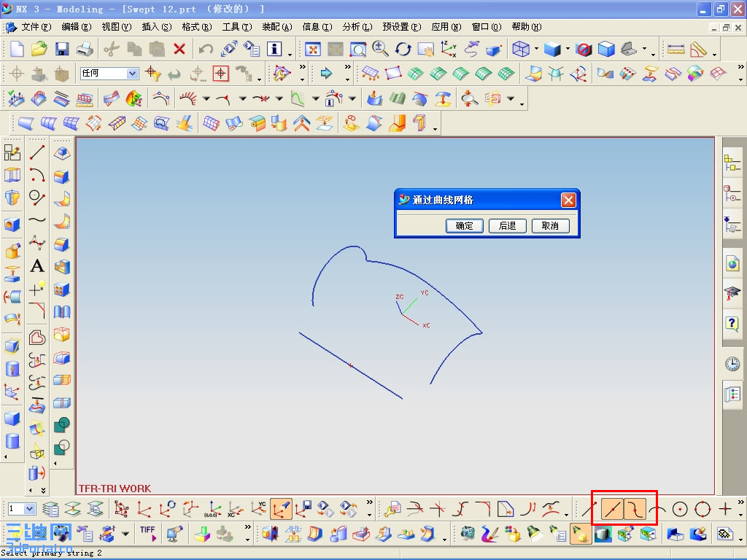Open a file with the folder icon
The height and width of the screenshot is (560, 747).
[39, 49]
